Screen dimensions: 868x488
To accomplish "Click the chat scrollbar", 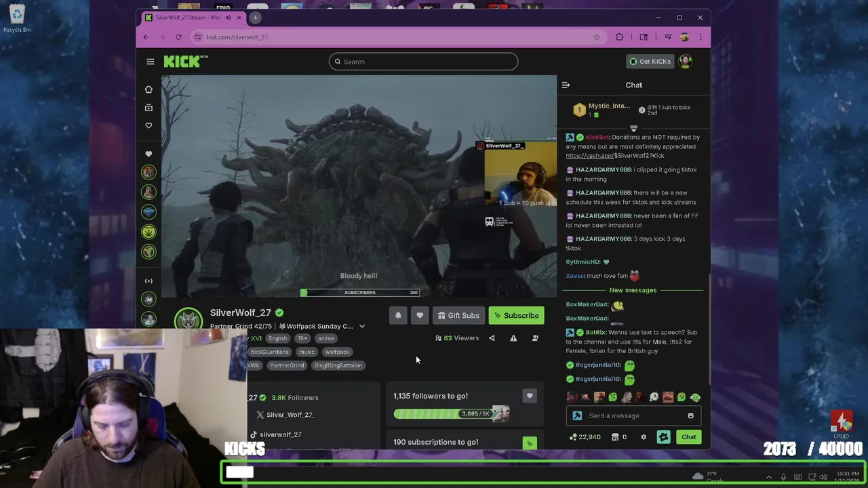I will [710, 329].
